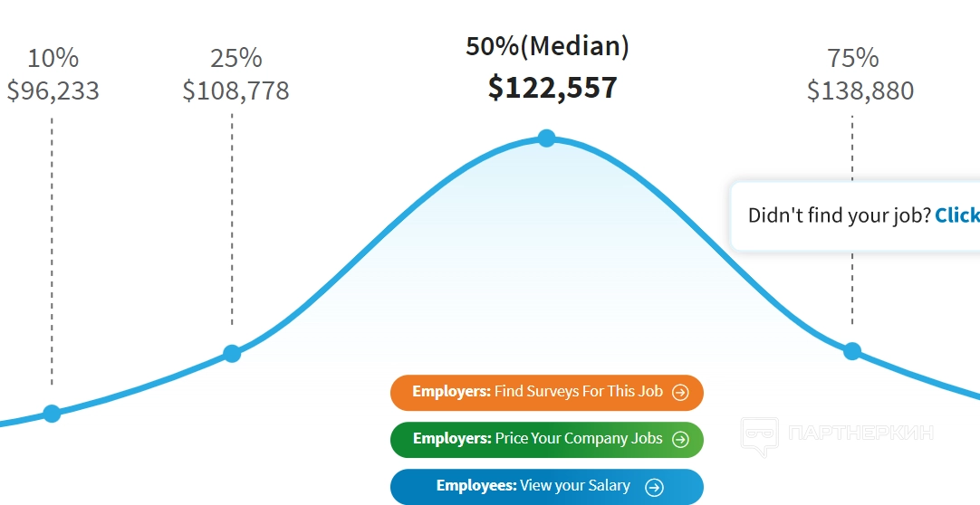980x505 pixels.
Task: Click the 75% percentile label
Action: (x=853, y=59)
